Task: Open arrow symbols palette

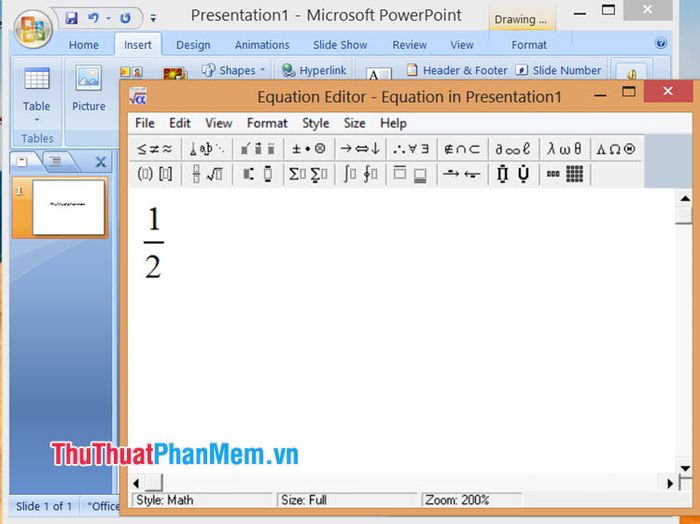Action: 360,149
